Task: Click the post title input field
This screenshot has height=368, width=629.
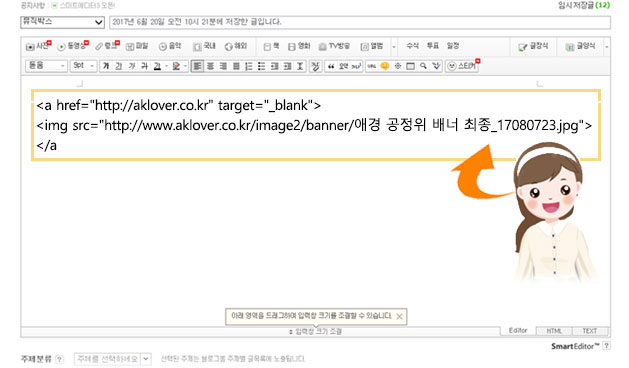Action: (x=360, y=22)
